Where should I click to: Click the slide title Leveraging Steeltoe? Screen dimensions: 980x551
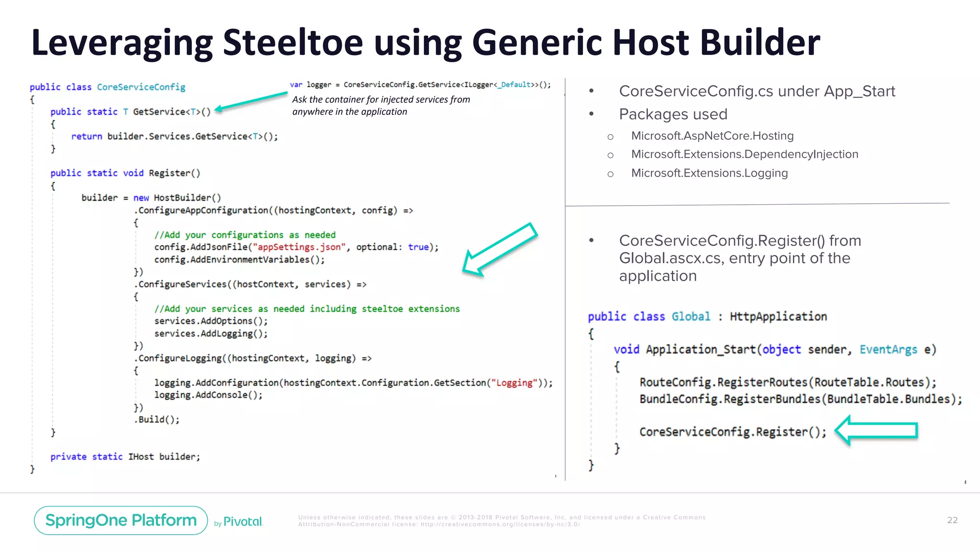[x=425, y=42]
